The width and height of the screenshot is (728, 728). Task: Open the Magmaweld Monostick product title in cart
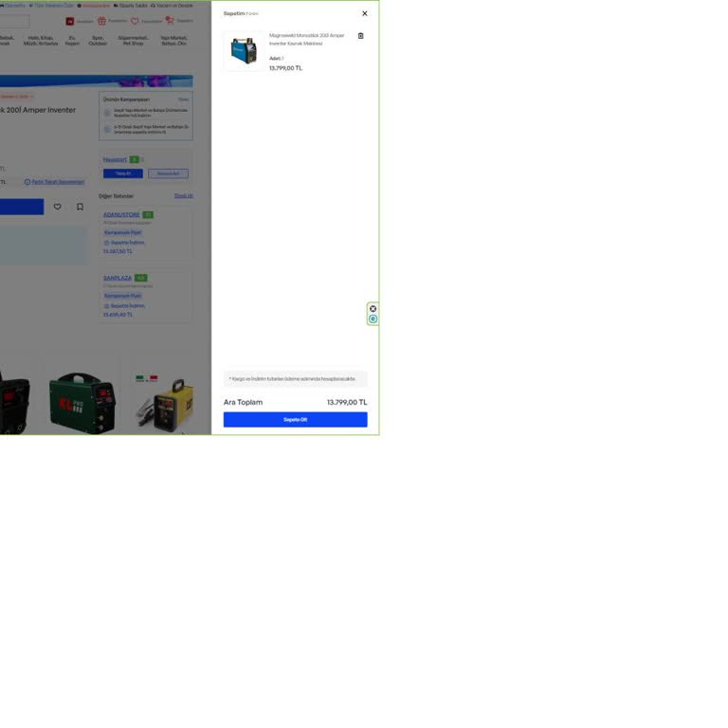point(307,39)
